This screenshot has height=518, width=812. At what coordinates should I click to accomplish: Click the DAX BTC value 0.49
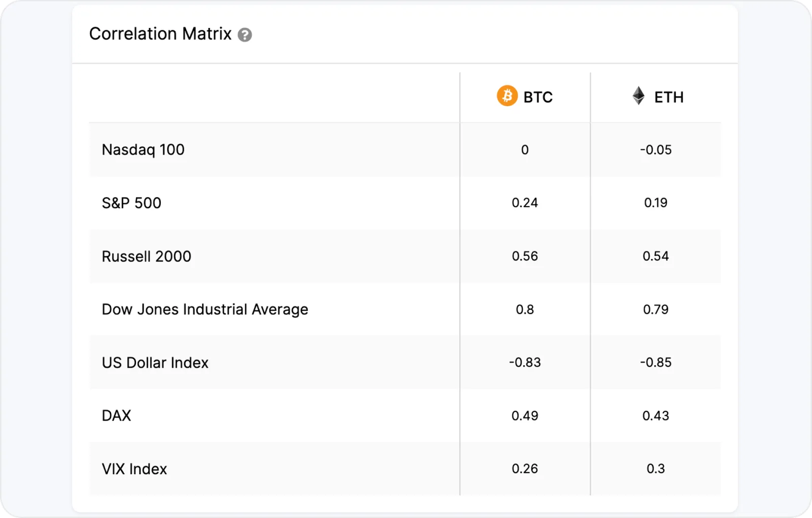525,415
